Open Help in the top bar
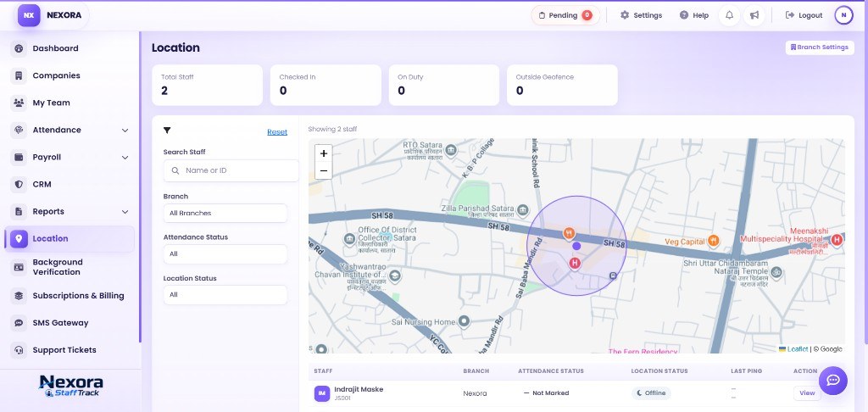This screenshot has width=868, height=412. (x=694, y=15)
